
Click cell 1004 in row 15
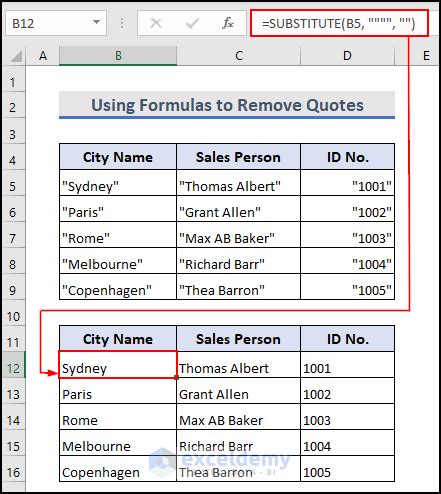[348, 443]
